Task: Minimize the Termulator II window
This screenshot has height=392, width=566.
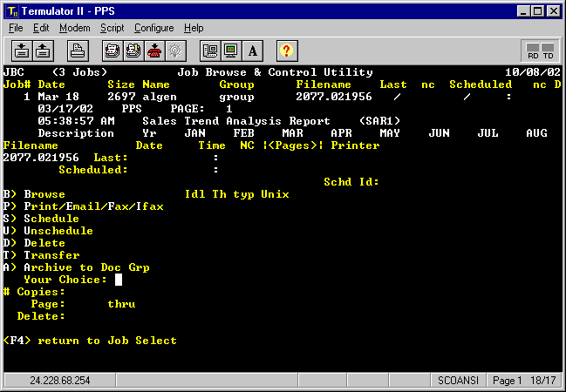Action: [523, 11]
